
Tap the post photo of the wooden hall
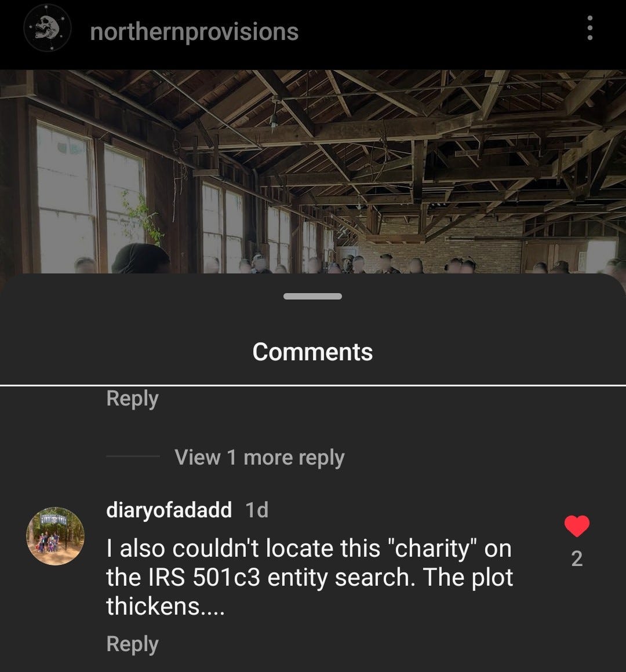[x=313, y=171]
